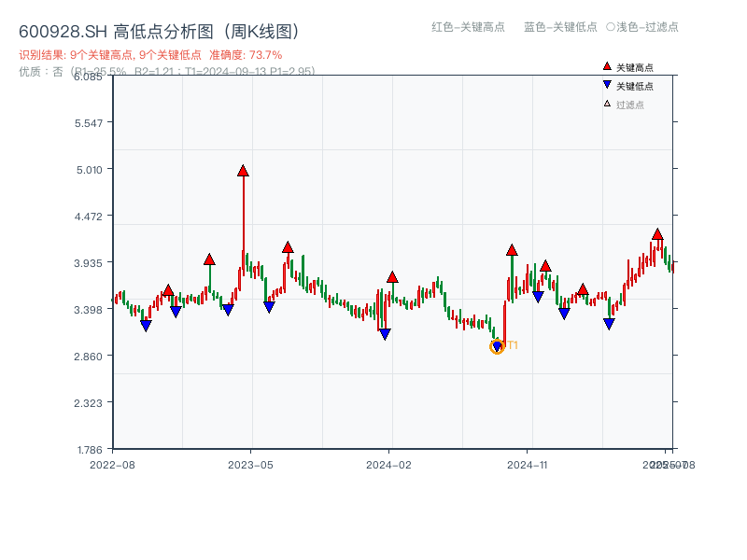Viewport: 747px width, 560px height.
Task: Select the second-to-last red high triangle marker
Action: click(x=583, y=289)
